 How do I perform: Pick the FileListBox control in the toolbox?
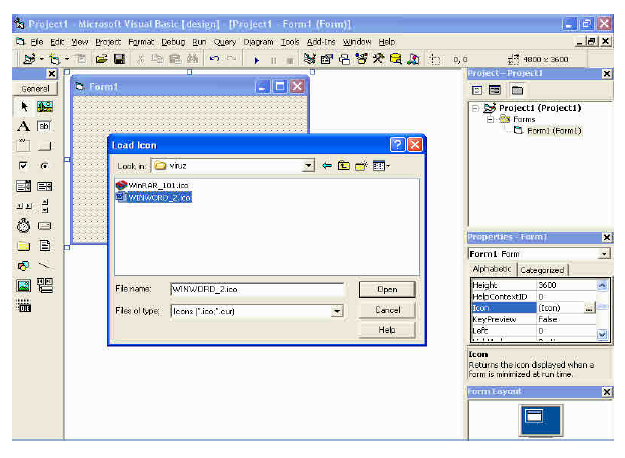tap(45, 246)
